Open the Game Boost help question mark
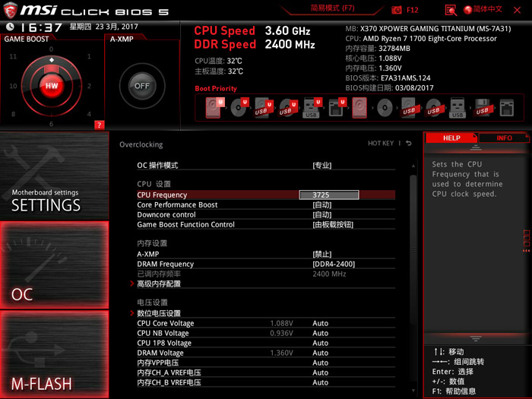Image resolution: width=532 pixels, height=399 pixels. pyautogui.click(x=99, y=125)
